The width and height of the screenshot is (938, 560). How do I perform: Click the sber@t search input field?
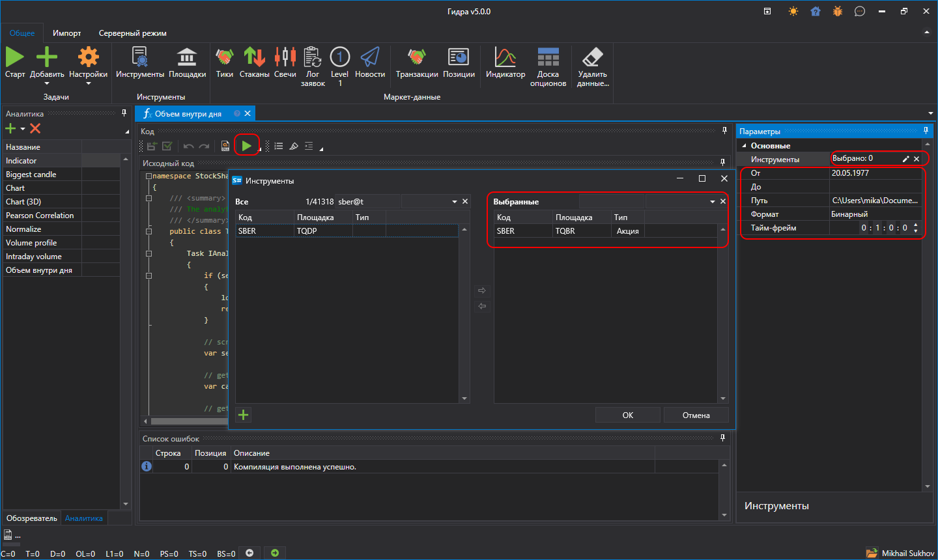(x=367, y=202)
